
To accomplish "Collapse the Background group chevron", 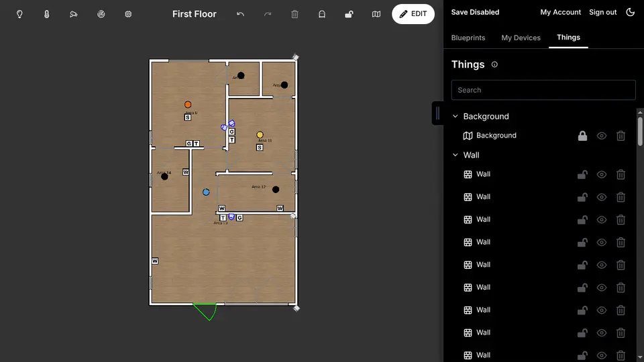I will [455, 116].
